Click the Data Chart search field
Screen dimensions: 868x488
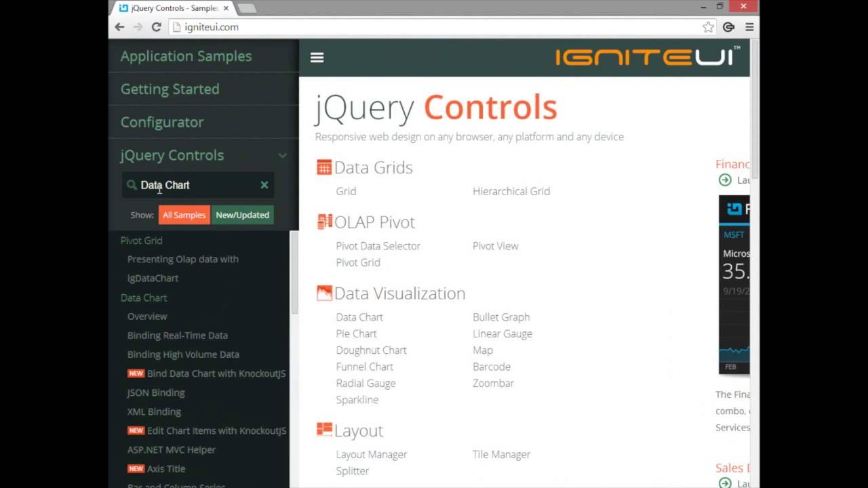[x=198, y=185]
